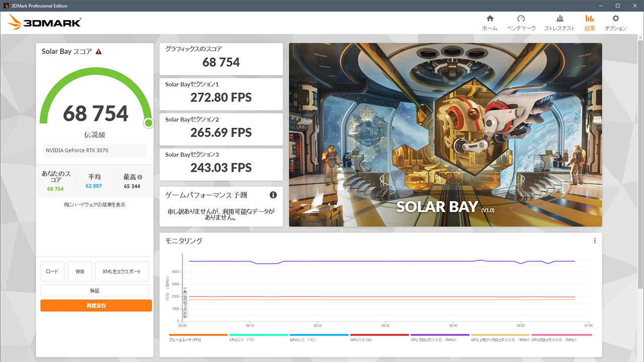Click the ロード button
Viewport: 644px width, 362px height.
(52, 271)
